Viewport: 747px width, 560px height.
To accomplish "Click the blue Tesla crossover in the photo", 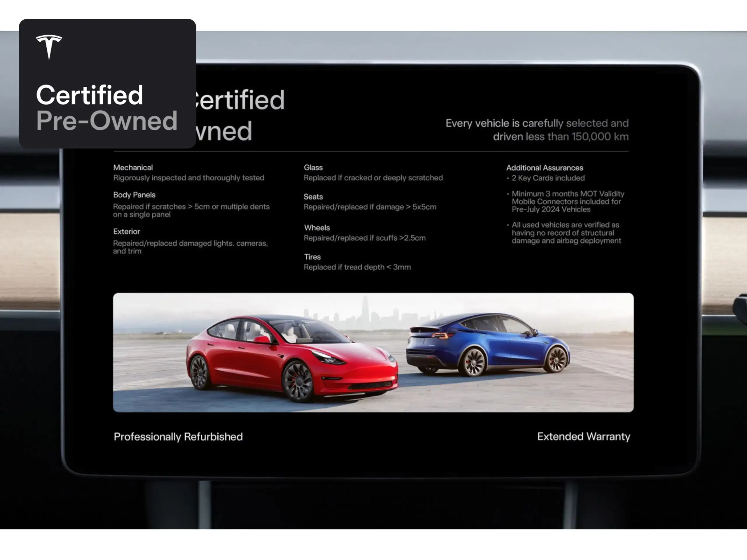I will pyautogui.click(x=488, y=344).
